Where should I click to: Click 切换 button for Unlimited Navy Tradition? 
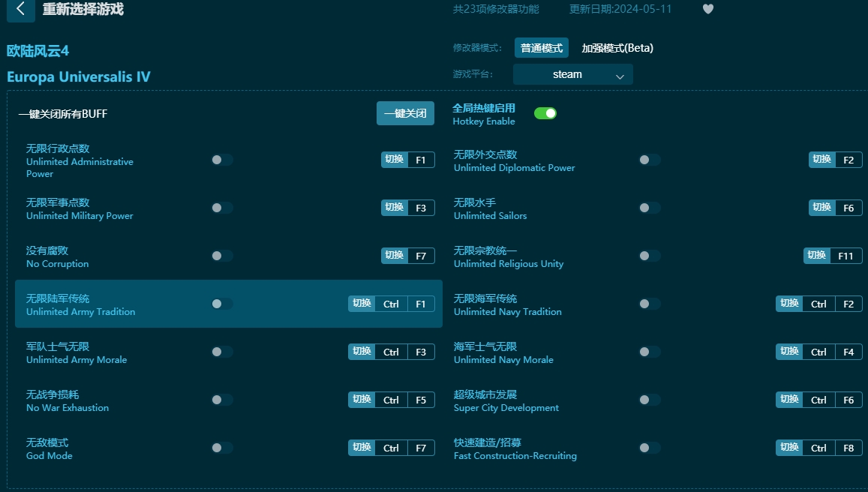click(x=789, y=304)
